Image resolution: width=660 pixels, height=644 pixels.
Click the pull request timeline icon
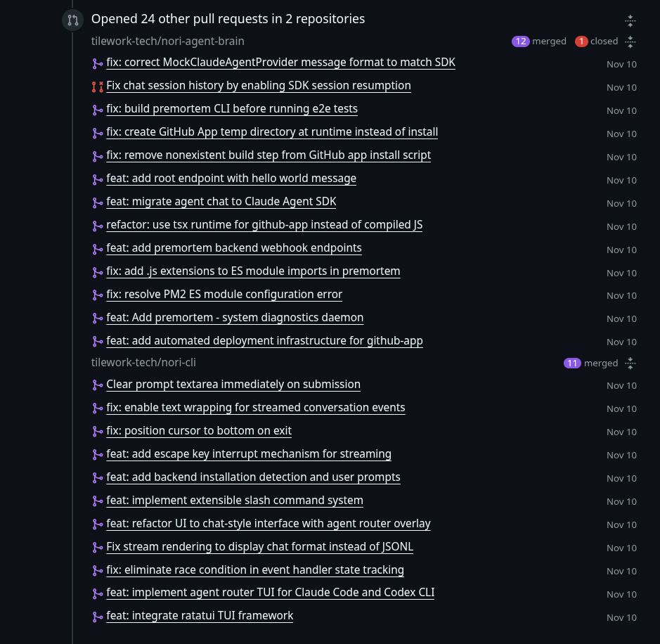pos(73,20)
